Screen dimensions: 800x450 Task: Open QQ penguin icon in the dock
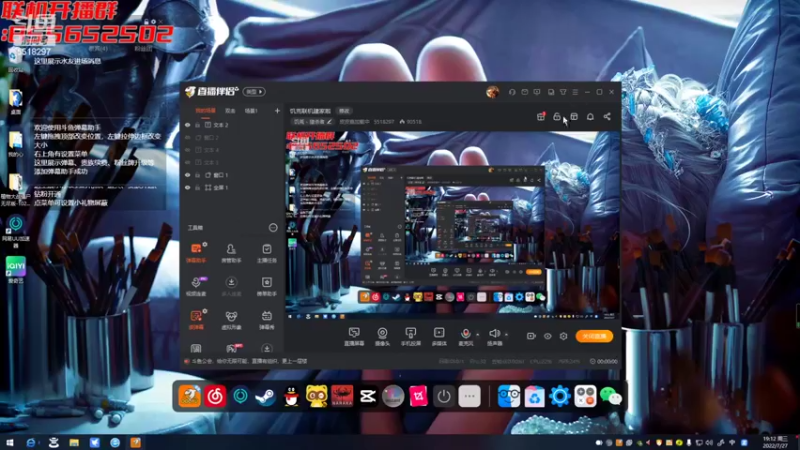click(291, 396)
